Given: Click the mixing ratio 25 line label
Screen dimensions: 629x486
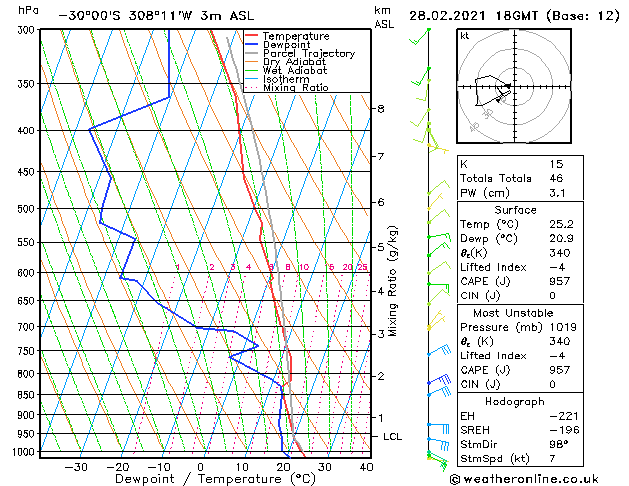Looking at the screenshot, I should pos(362,267).
